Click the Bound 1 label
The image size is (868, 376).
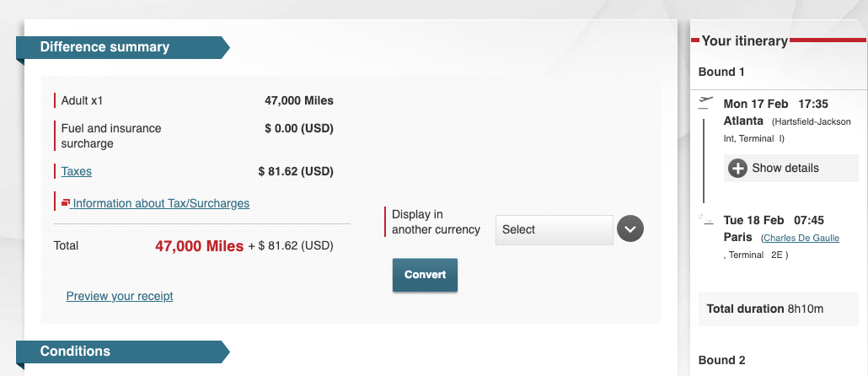[x=721, y=73]
